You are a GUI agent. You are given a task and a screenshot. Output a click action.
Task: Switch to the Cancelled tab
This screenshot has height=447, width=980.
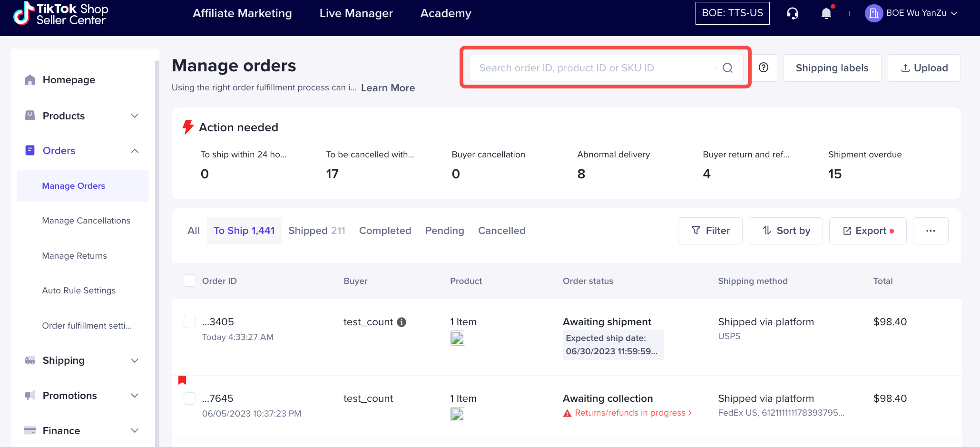[501, 231]
